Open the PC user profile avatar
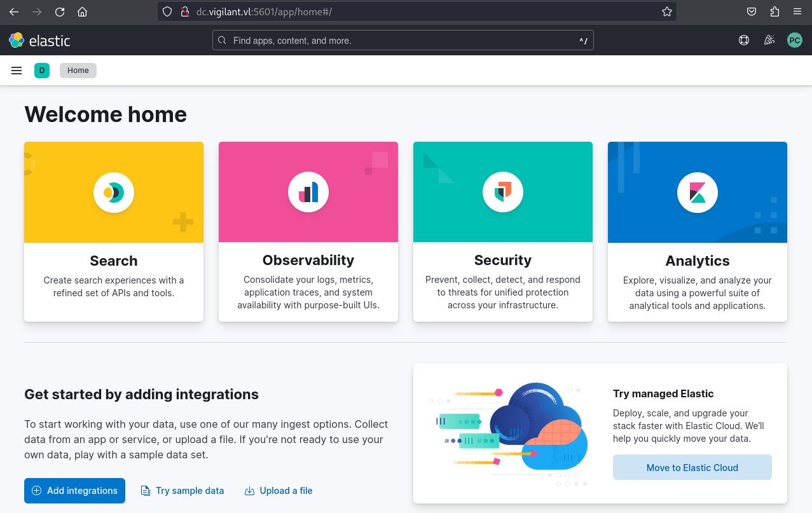 pos(795,41)
